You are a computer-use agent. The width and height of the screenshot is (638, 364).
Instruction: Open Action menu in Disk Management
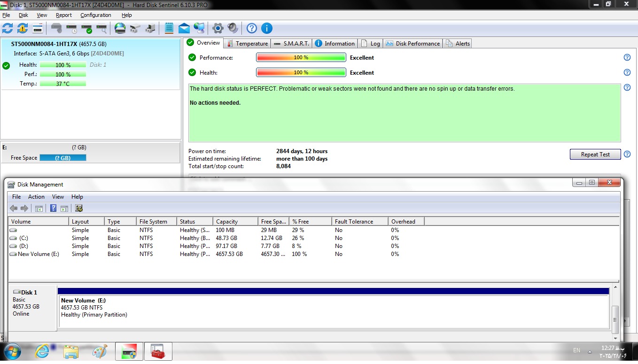point(36,197)
